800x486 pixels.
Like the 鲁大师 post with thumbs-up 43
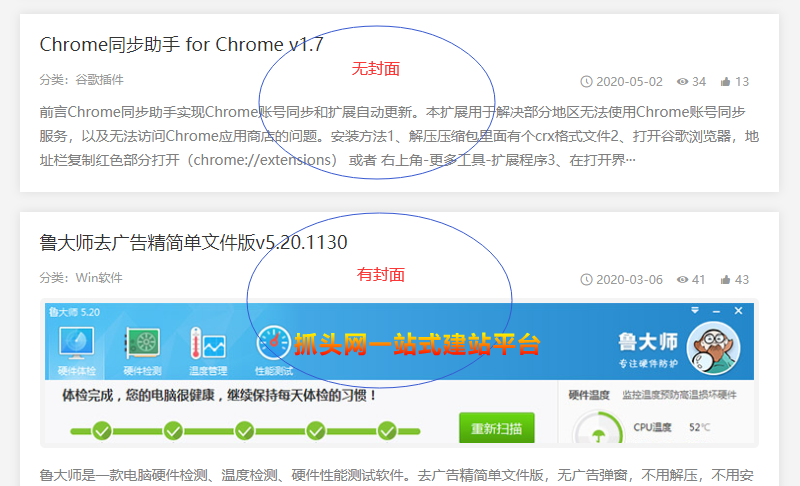point(726,279)
